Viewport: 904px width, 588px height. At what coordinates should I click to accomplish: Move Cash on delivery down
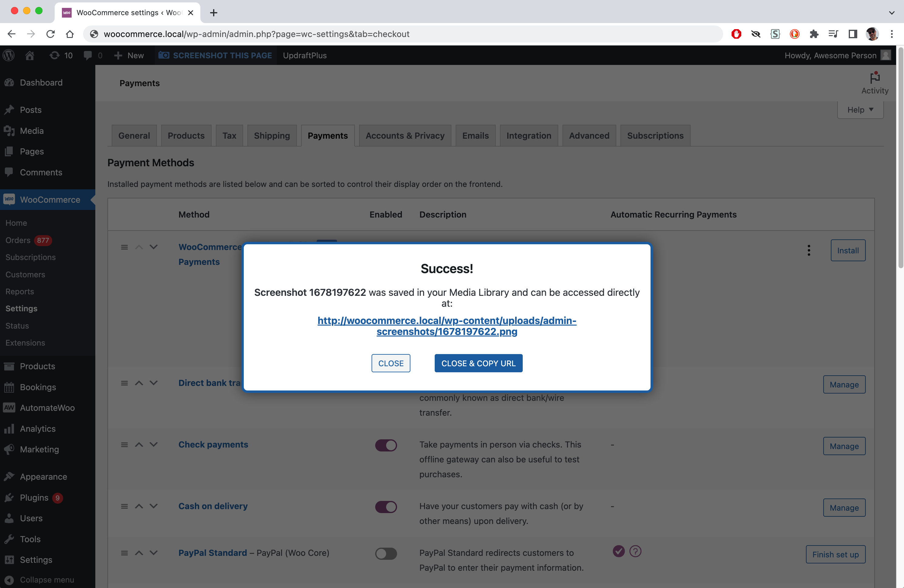(154, 506)
